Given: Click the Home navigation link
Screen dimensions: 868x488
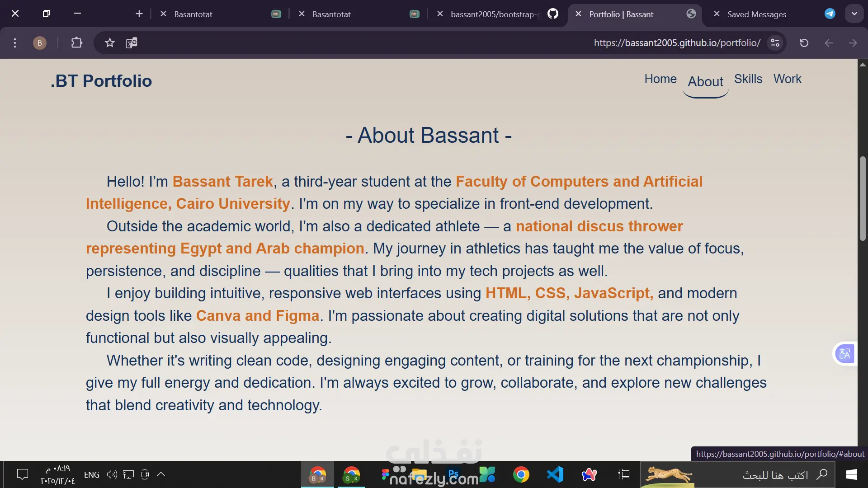Looking at the screenshot, I should (x=660, y=79).
